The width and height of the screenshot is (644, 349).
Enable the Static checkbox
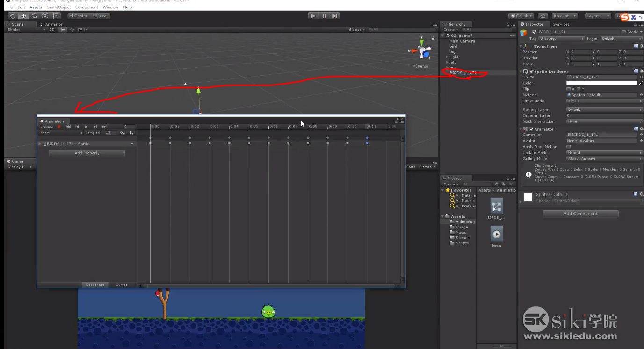tap(624, 32)
